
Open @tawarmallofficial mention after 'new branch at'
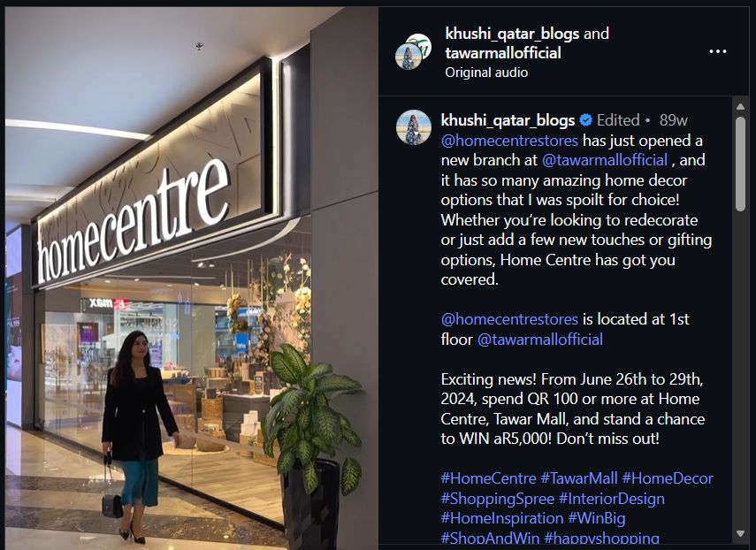[605, 160]
